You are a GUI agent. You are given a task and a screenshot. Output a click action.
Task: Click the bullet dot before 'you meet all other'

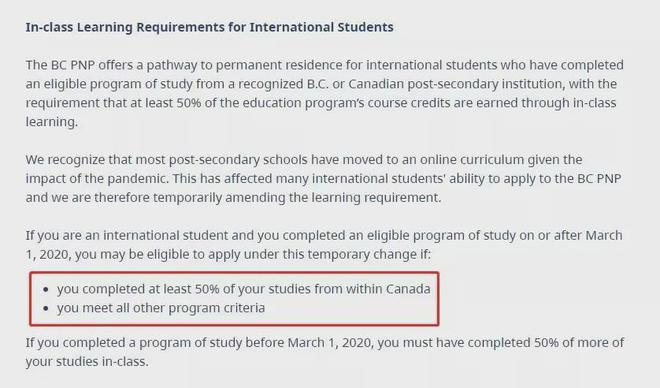[46, 308]
